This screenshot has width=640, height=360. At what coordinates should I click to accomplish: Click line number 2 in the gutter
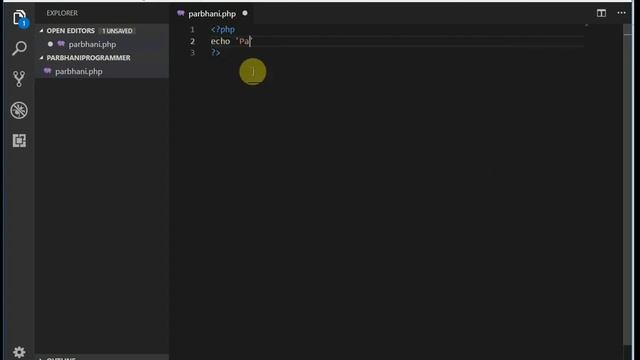pos(192,41)
